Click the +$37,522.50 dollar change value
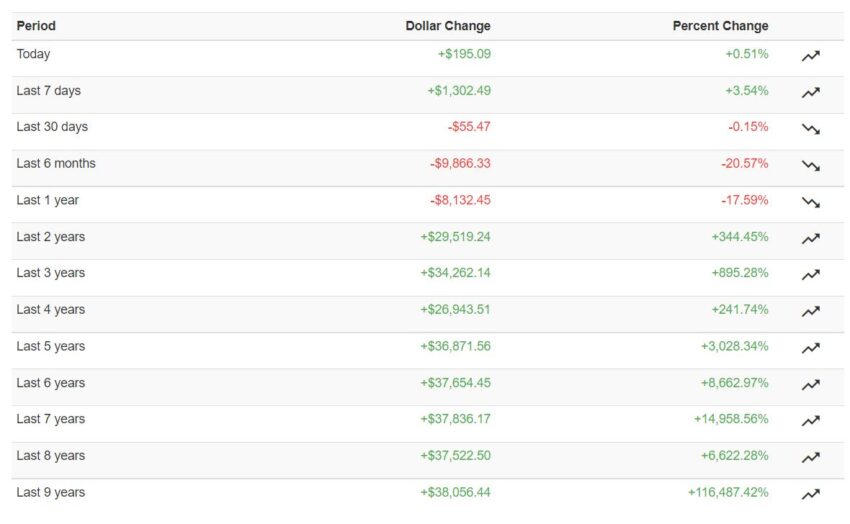Image resolution: width=850 pixels, height=524 pixels. tap(455, 456)
